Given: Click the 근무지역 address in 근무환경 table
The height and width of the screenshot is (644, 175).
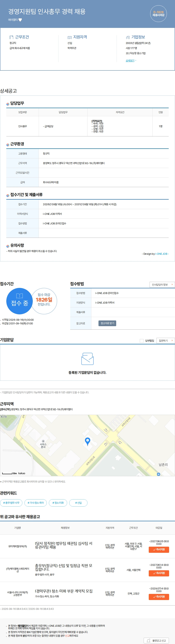Looking at the screenshot, I should click(x=74, y=163).
